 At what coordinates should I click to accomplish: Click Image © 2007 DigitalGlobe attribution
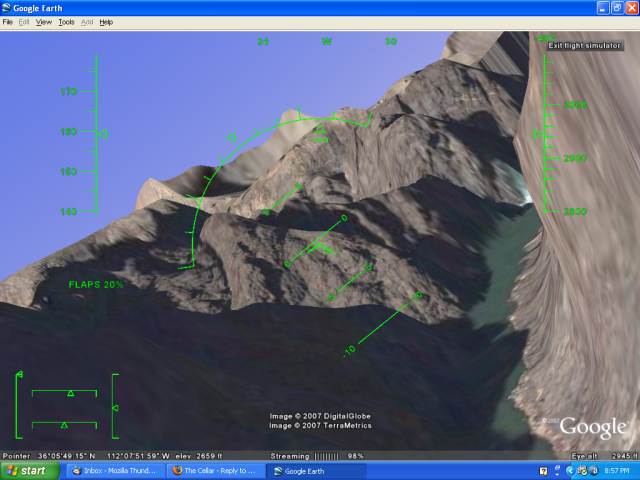[x=320, y=416]
